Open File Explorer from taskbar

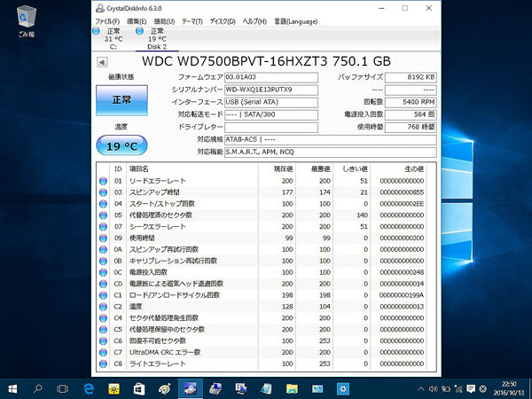point(292,388)
